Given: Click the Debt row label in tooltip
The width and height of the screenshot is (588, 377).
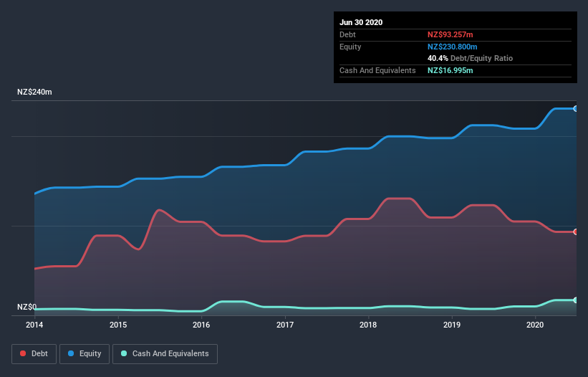Looking at the screenshot, I should (x=347, y=34).
